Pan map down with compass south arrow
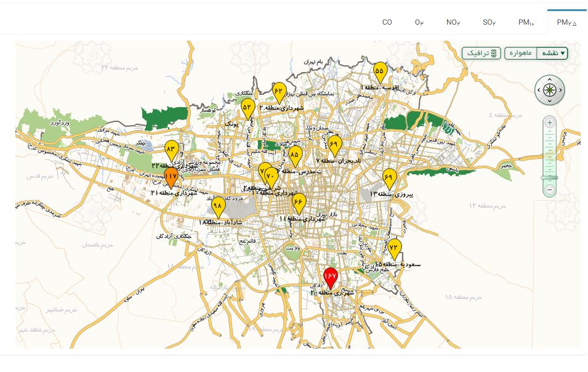The width and height of the screenshot is (588, 372). [x=550, y=100]
